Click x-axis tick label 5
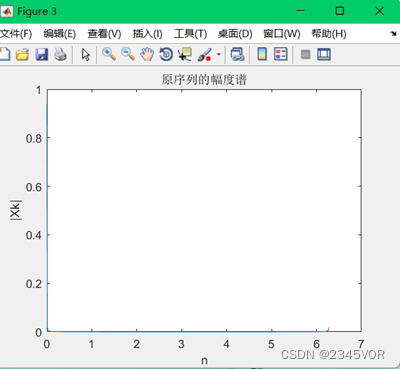Screen dimensions: 400x369 271,344
